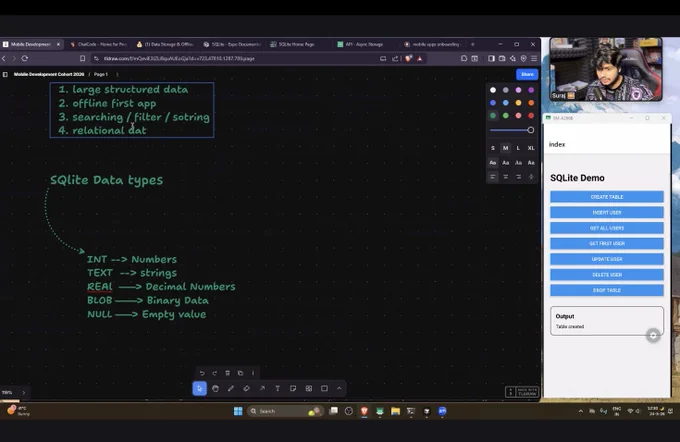Select the Arrow tool
Viewport: 680px width, 442px height.
pyautogui.click(x=262, y=389)
